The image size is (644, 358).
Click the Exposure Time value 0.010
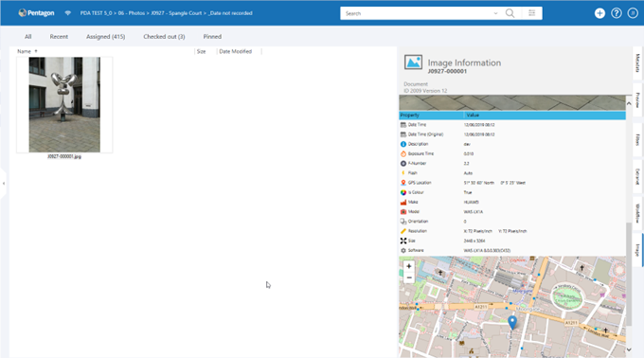click(x=469, y=154)
